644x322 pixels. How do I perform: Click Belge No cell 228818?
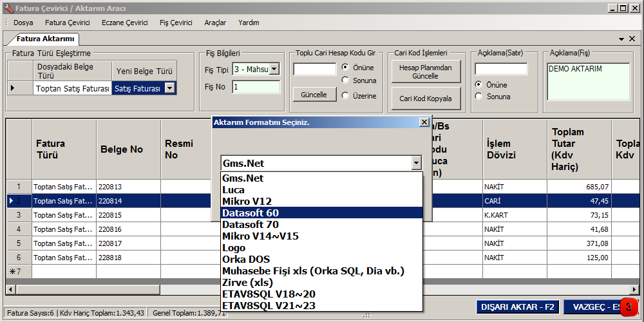[x=129, y=257]
